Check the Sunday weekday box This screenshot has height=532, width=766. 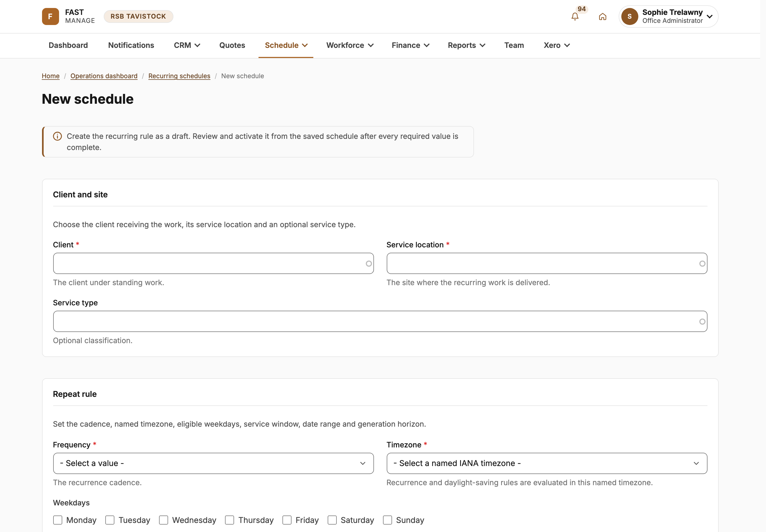click(x=387, y=520)
